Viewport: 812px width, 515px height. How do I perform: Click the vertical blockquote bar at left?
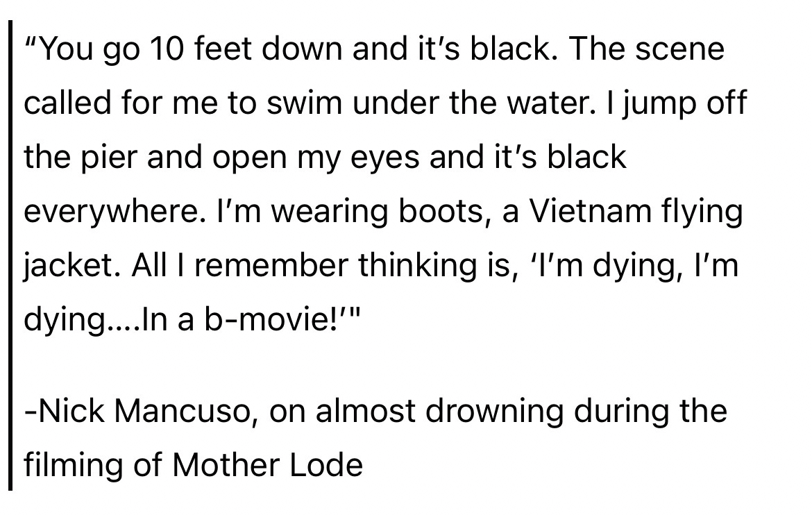[x=12, y=257]
